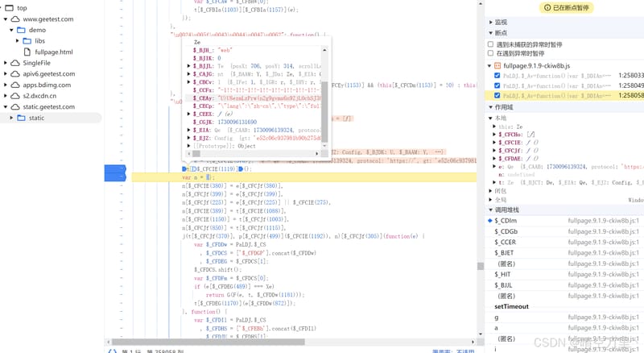The width and height of the screenshot is (644, 353).
Task: Enable pause on caught exceptions checkbox
Action: (490, 53)
